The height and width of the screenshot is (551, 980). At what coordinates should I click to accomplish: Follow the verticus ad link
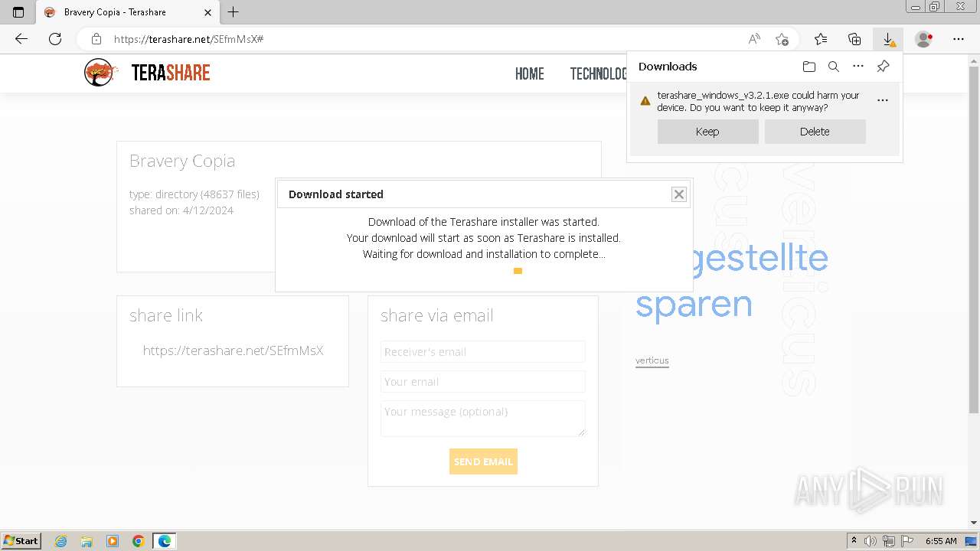click(652, 360)
